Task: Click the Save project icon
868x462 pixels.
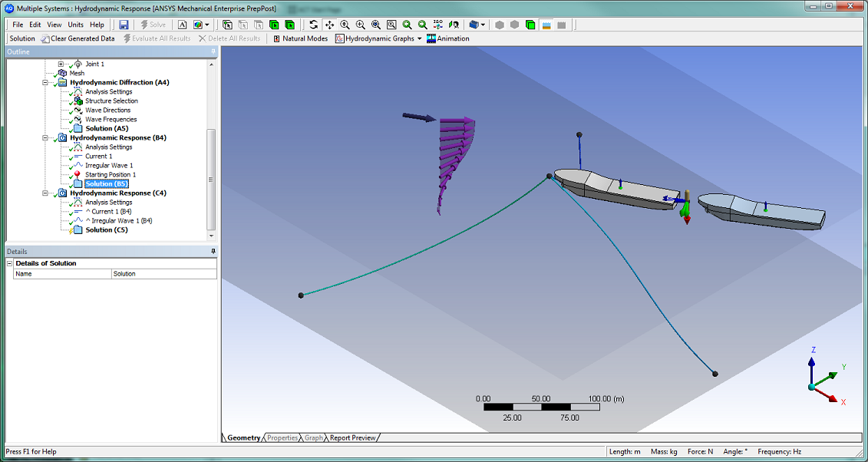Action: point(123,24)
